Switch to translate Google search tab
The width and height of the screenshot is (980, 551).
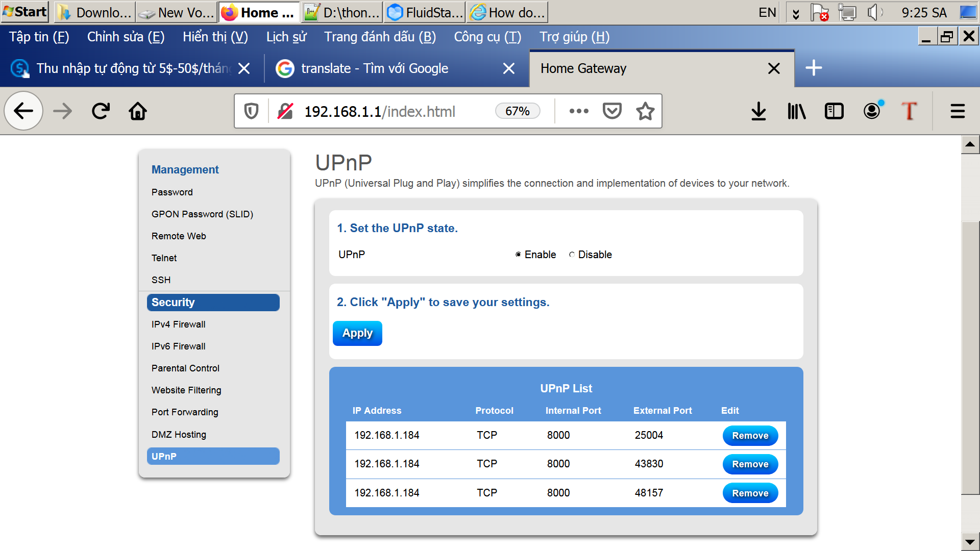click(375, 68)
